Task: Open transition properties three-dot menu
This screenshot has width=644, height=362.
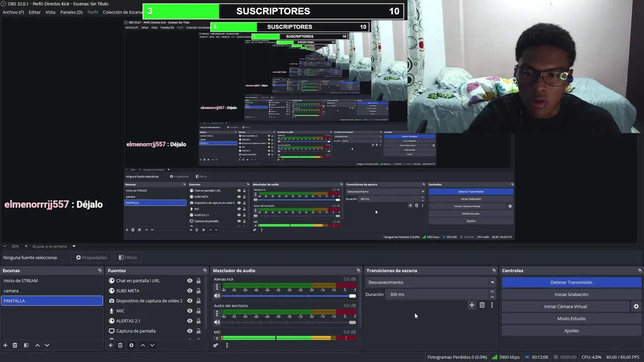Action: [x=492, y=305]
